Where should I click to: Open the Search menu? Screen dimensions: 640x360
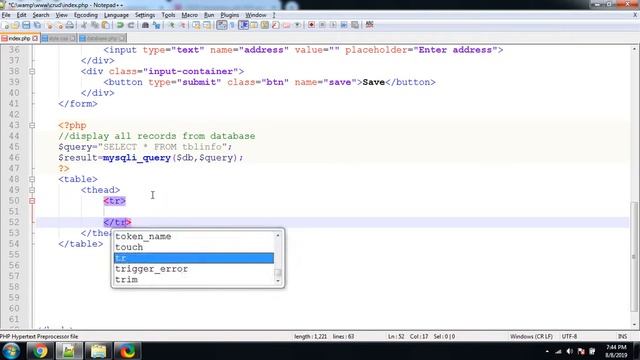tap(40, 15)
